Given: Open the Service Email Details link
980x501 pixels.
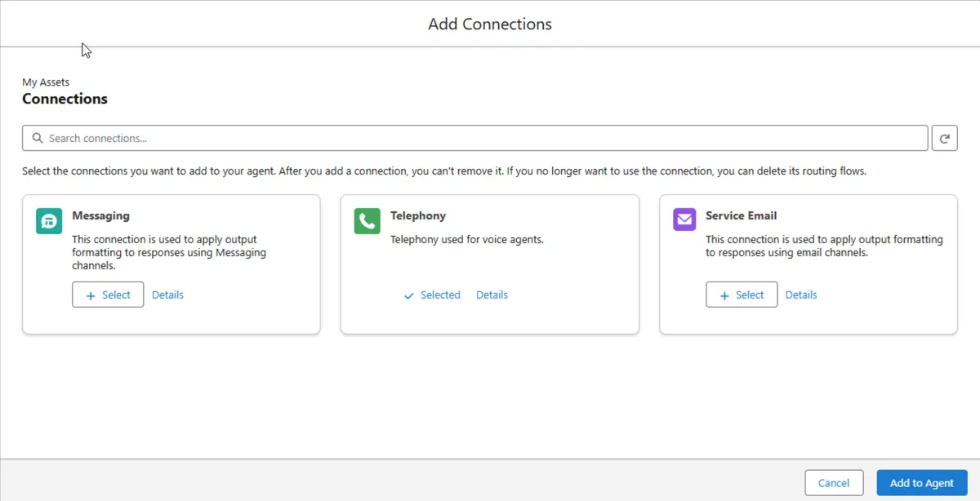Looking at the screenshot, I should coord(800,295).
